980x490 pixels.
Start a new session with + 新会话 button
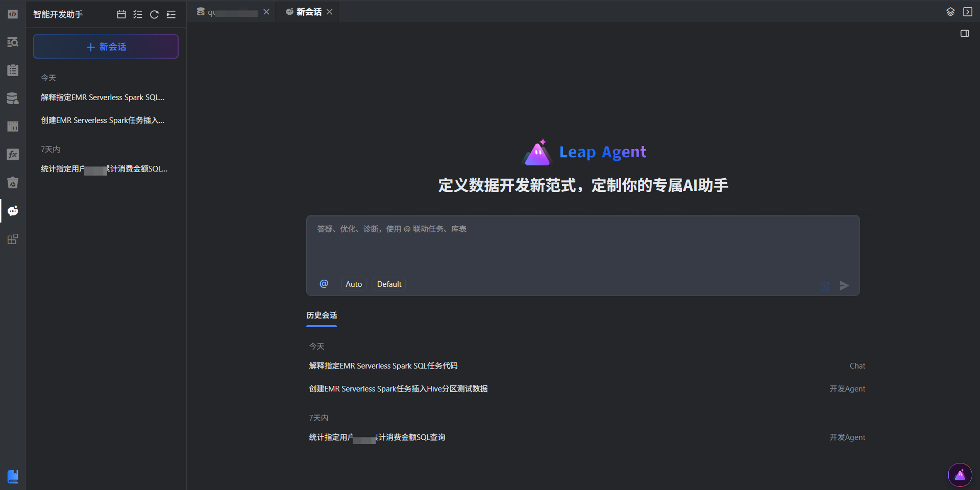[x=106, y=46]
